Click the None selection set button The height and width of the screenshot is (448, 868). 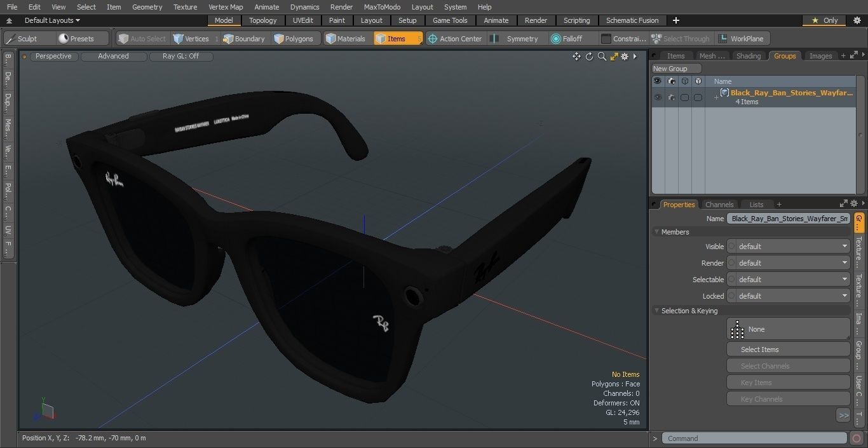788,329
